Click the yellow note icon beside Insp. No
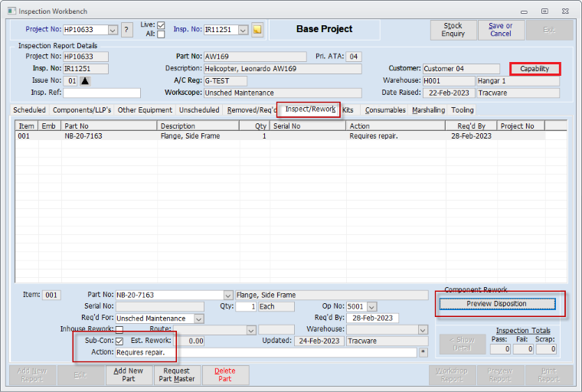The height and width of the screenshot is (392, 582). pyautogui.click(x=257, y=30)
